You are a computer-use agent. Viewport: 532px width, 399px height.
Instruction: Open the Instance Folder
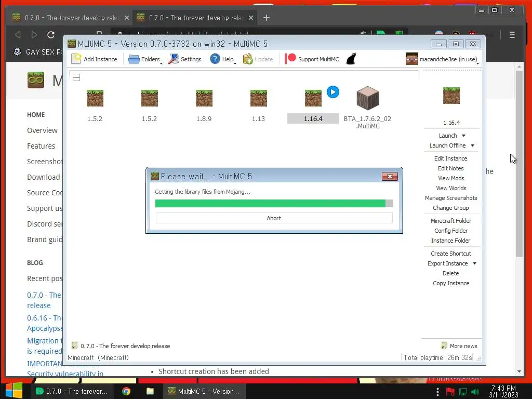[450, 240]
